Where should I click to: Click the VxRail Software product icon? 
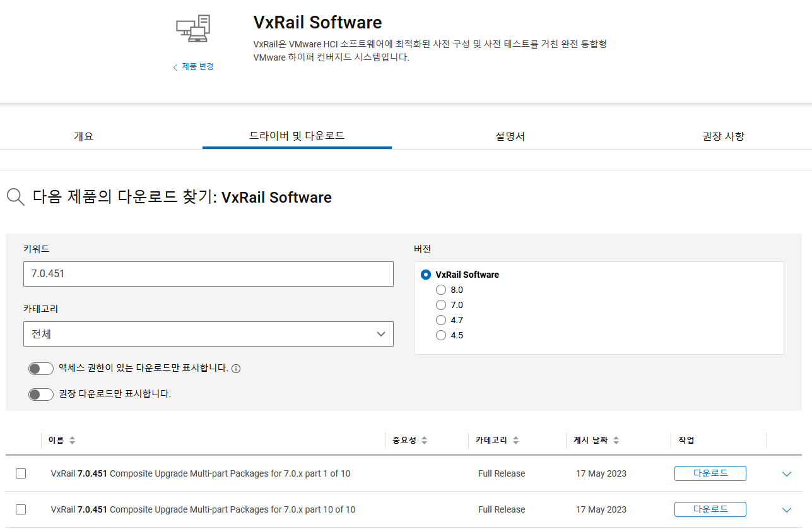click(x=192, y=28)
